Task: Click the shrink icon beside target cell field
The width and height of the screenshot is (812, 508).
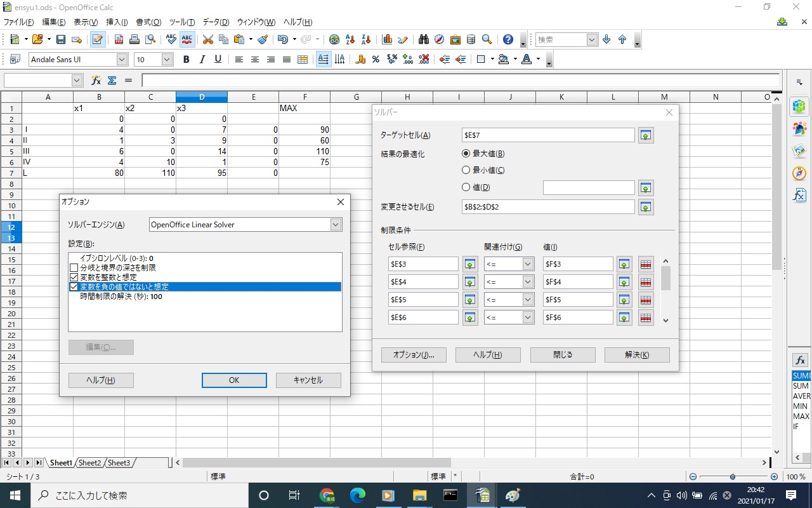Action: click(x=646, y=135)
